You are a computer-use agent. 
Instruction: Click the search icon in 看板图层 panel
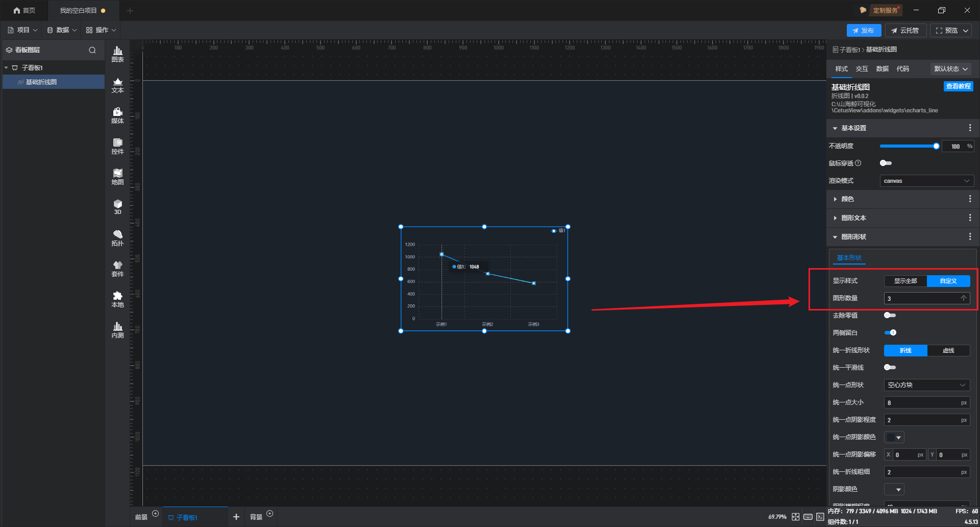coord(92,50)
